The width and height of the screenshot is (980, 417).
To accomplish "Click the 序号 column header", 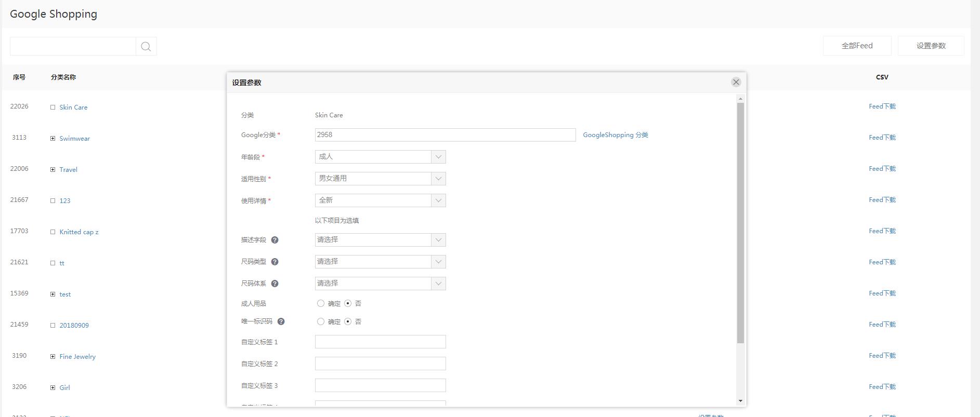I will point(19,77).
